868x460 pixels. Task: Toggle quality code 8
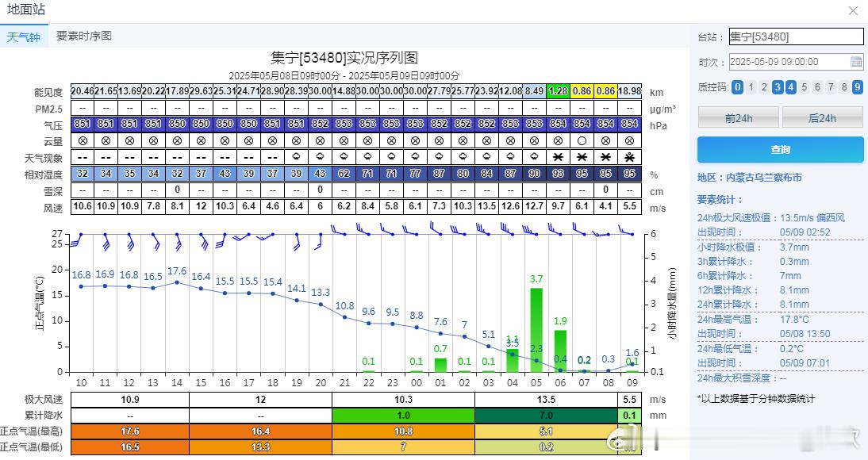point(844,87)
